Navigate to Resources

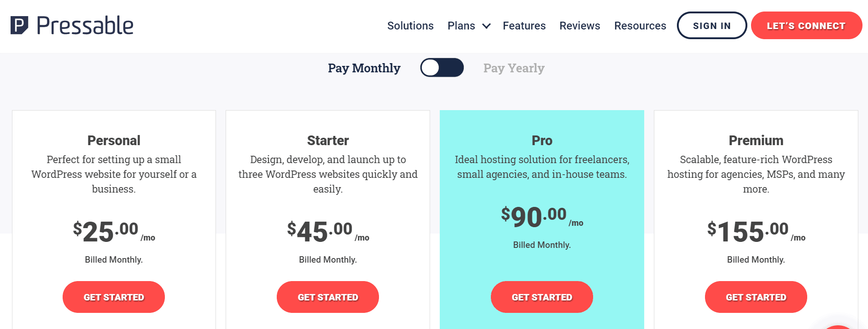(x=640, y=26)
